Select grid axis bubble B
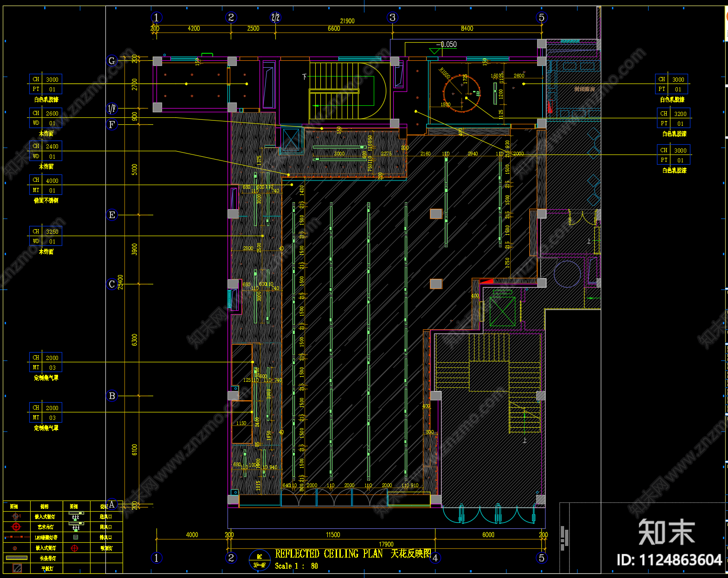 (x=112, y=396)
